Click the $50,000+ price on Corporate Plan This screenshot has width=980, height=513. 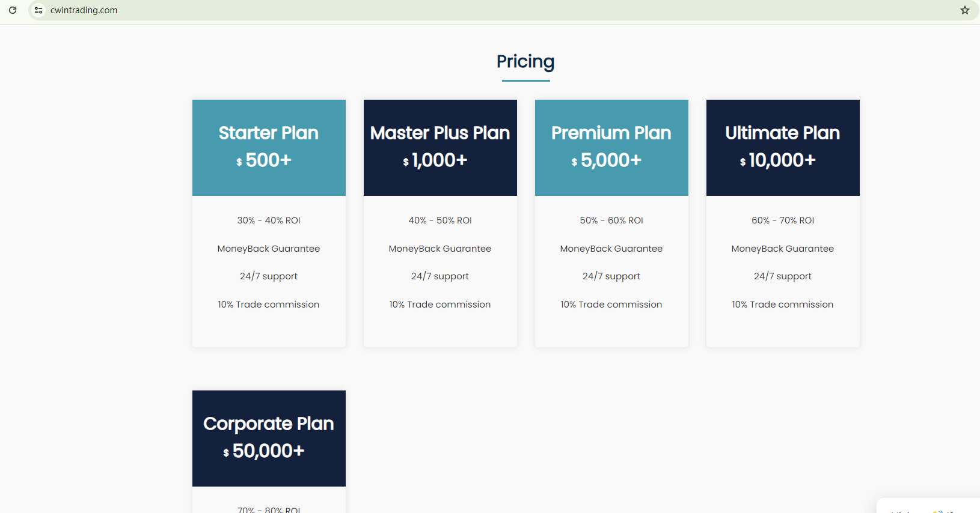click(x=265, y=451)
